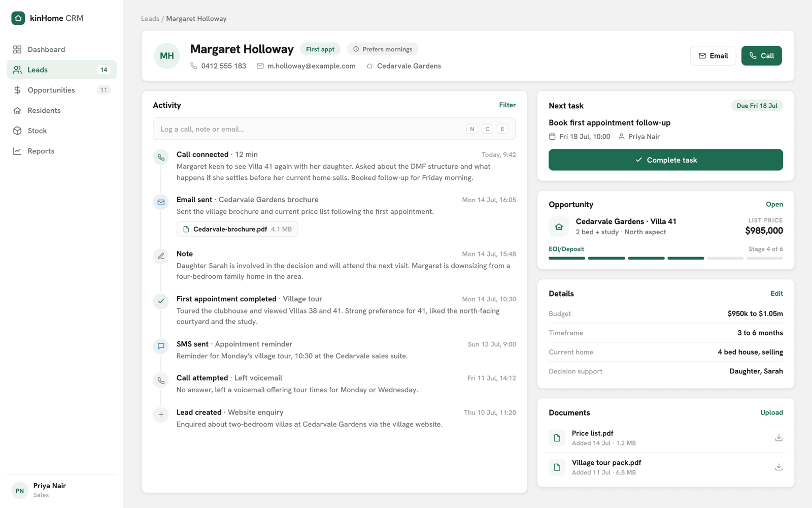This screenshot has width=812, height=508.
Task: Open the Priya Nair user profile
Action: point(62,490)
